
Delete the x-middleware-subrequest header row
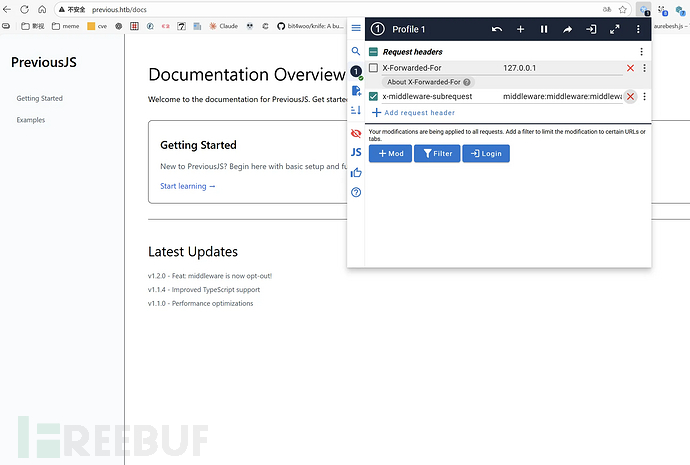(x=630, y=96)
